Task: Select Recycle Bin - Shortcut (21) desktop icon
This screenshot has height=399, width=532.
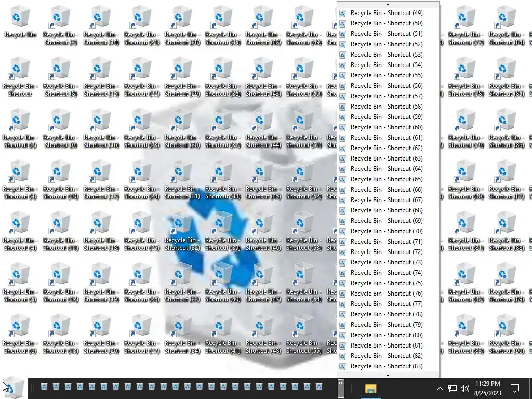Action: 142,26
